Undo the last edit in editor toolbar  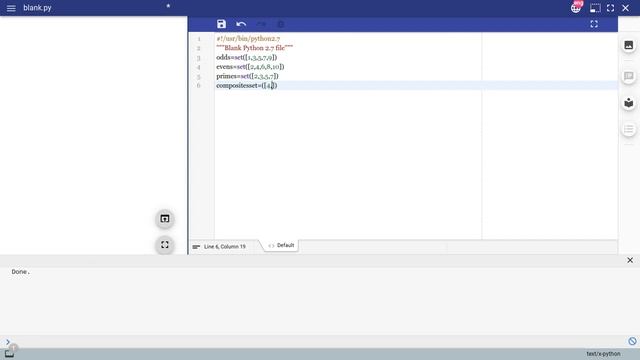click(241, 24)
